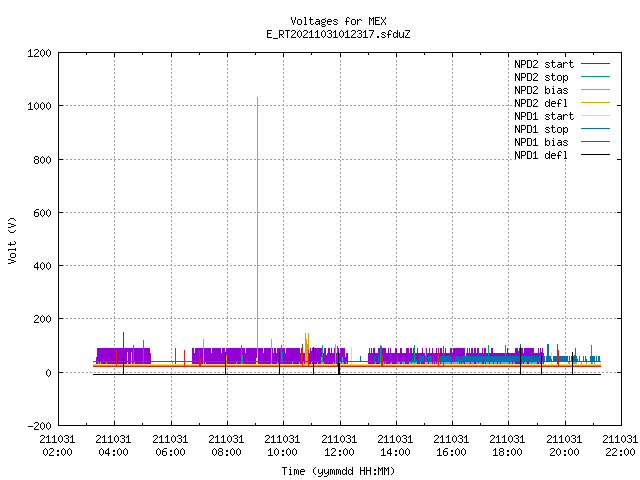Click the NPD1 start legend label
The height and width of the screenshot is (480, 640).
coord(544,116)
